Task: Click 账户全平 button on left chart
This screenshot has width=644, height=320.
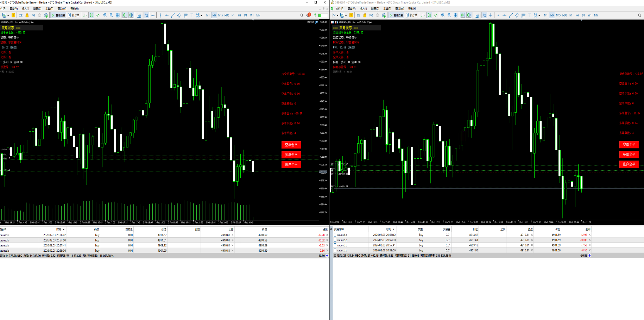Action: (x=291, y=164)
